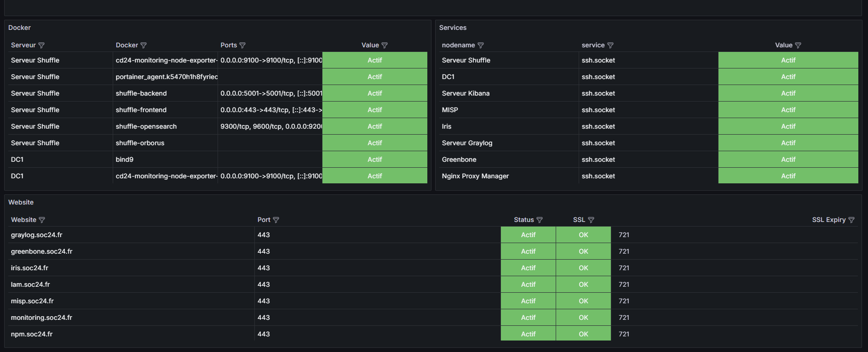Open the Status column filter icon

coord(540,220)
